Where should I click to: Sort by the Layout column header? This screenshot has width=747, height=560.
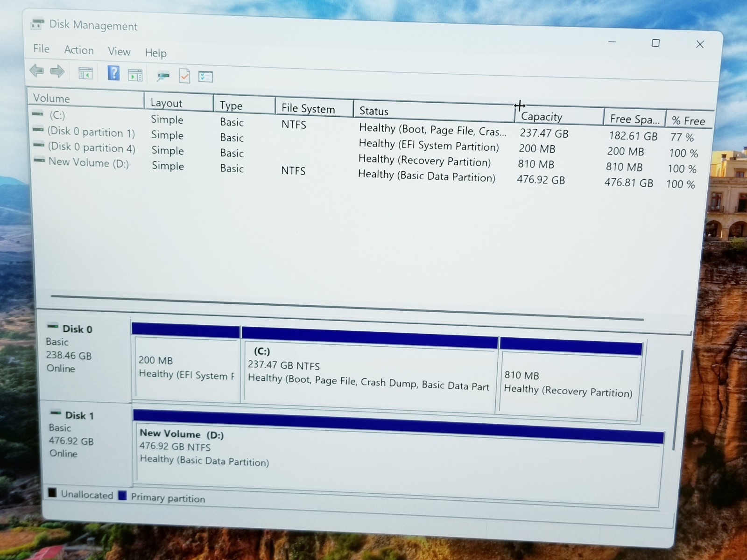(x=179, y=103)
